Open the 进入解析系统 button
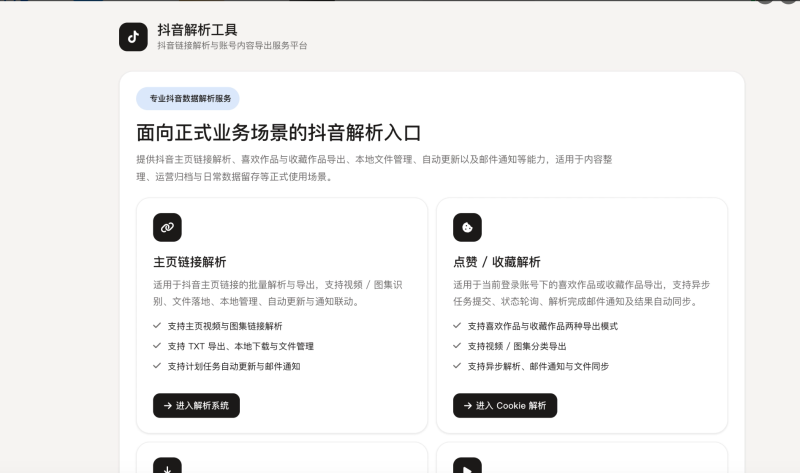This screenshot has width=800, height=473. [x=196, y=406]
